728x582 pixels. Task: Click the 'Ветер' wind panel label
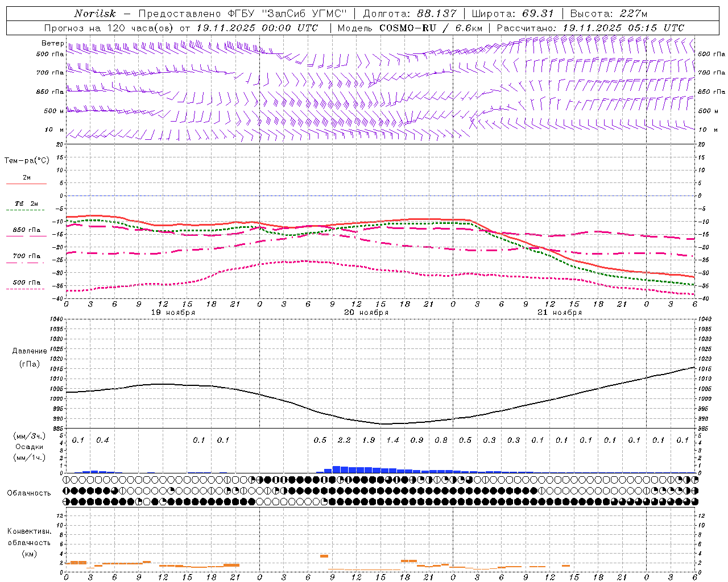[52, 43]
